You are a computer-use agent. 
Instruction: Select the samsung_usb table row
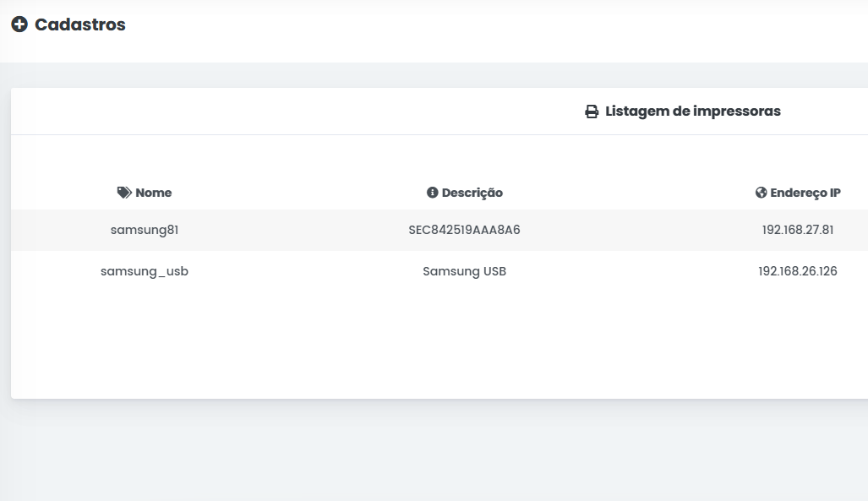[296, 271]
